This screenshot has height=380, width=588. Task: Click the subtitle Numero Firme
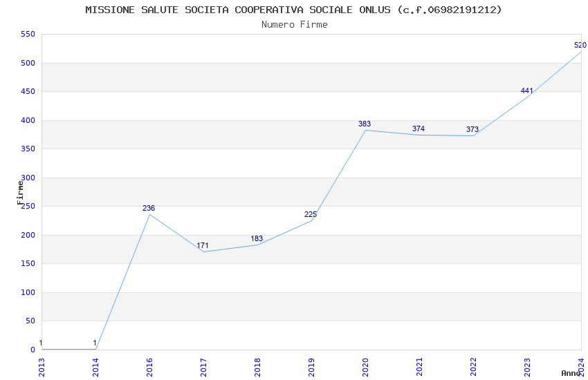[295, 25]
